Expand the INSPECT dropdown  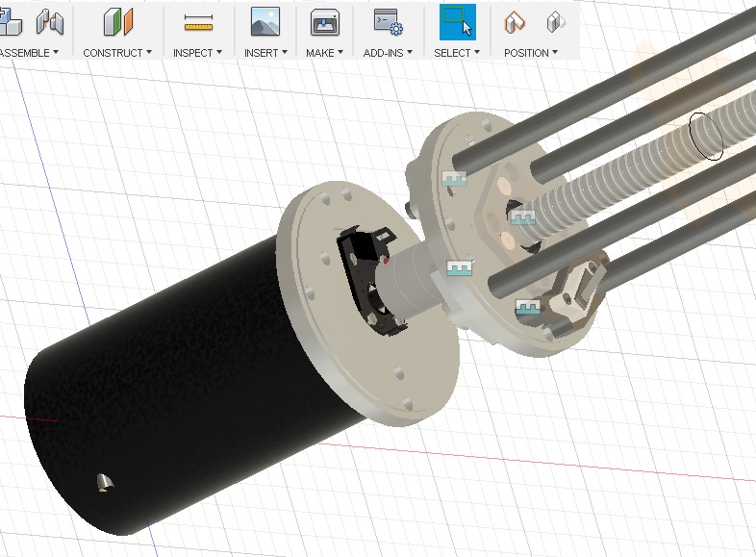197,53
